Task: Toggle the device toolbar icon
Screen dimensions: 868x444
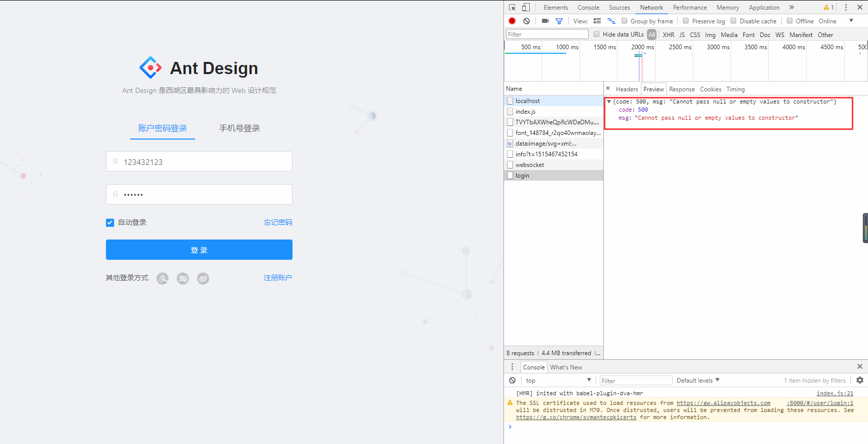Action: click(526, 7)
